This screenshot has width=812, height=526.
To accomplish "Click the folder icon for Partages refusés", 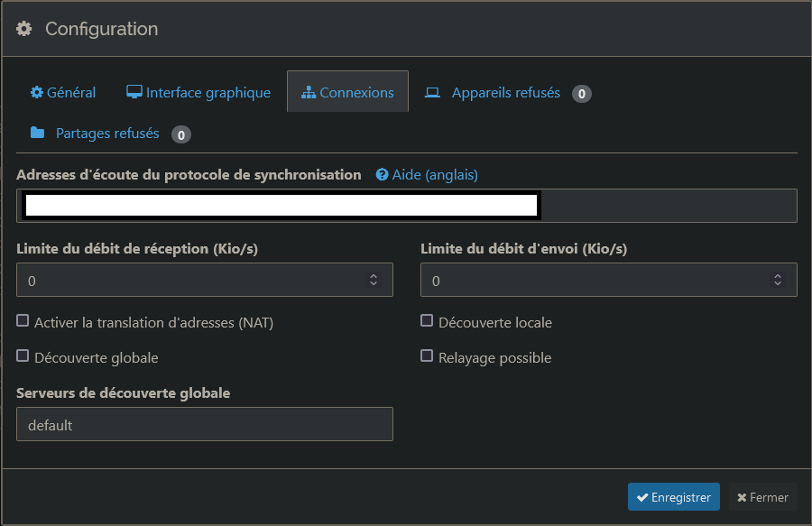I will pyautogui.click(x=37, y=134).
